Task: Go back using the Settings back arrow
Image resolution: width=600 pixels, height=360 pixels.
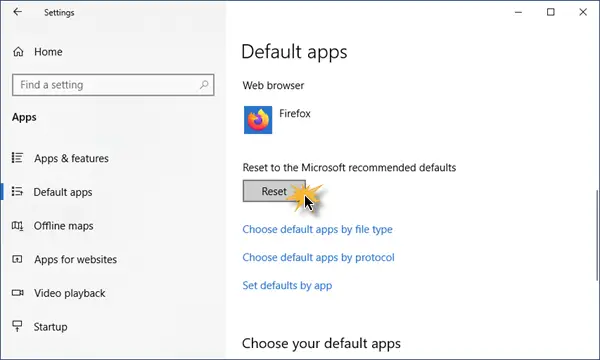Action: click(18, 12)
